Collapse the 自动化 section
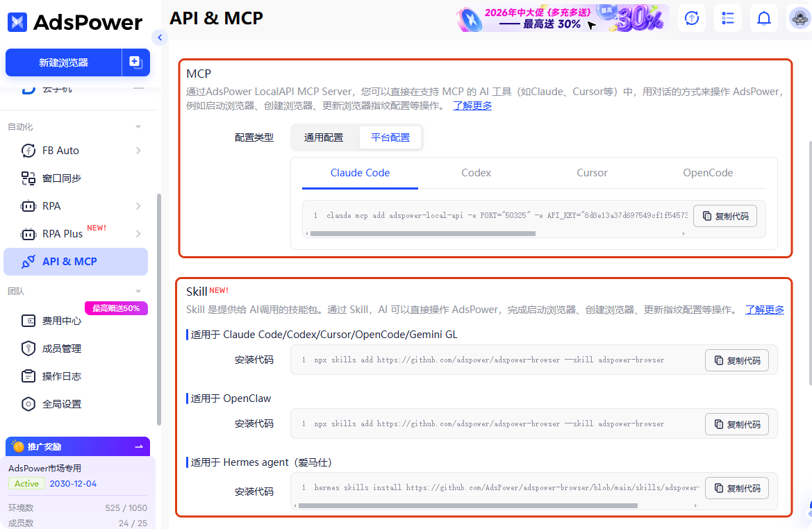Viewport: 812px width, 529px height. click(138, 127)
